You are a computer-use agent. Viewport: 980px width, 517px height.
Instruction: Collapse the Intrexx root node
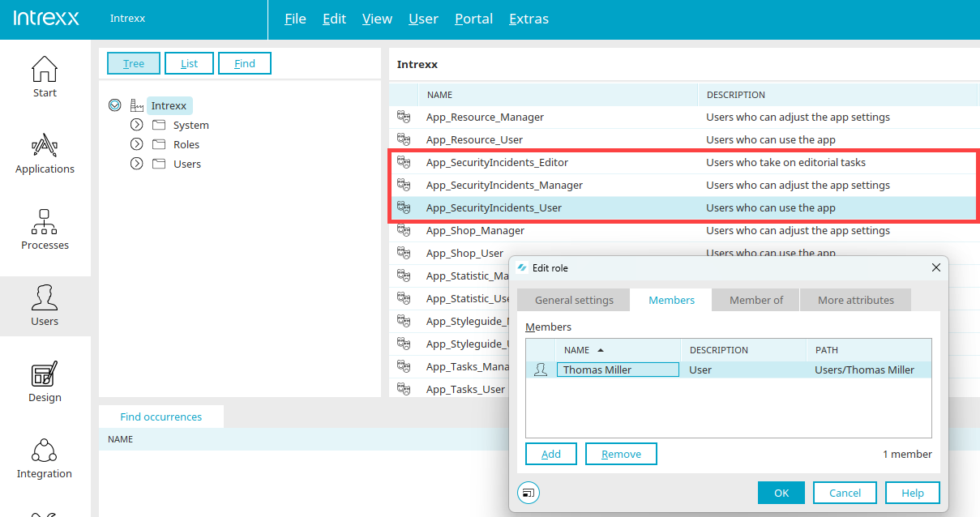tap(114, 105)
